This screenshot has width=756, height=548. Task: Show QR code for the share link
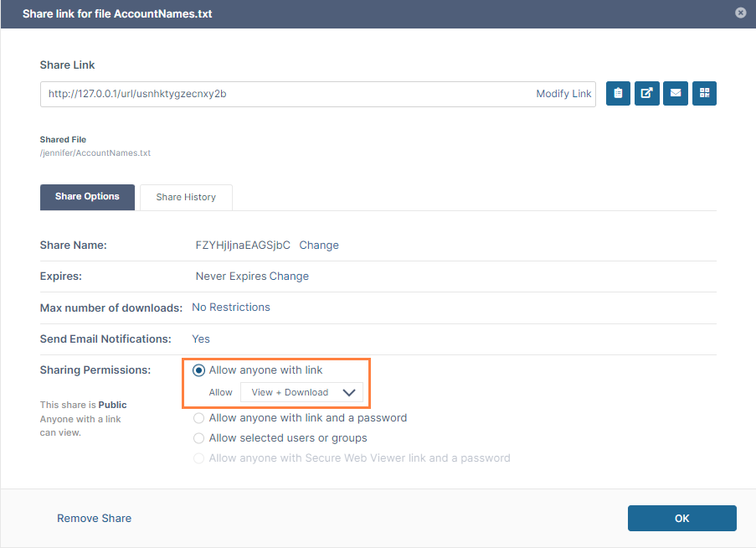tap(704, 94)
